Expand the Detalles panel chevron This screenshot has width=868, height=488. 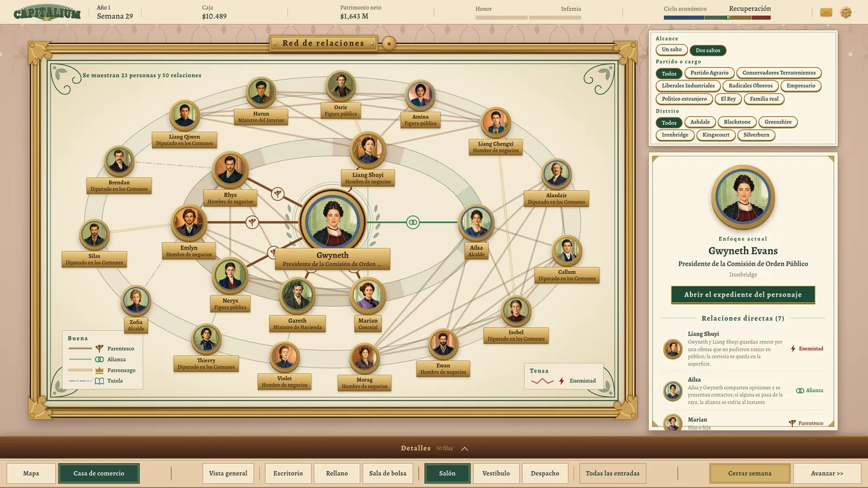(x=465, y=448)
